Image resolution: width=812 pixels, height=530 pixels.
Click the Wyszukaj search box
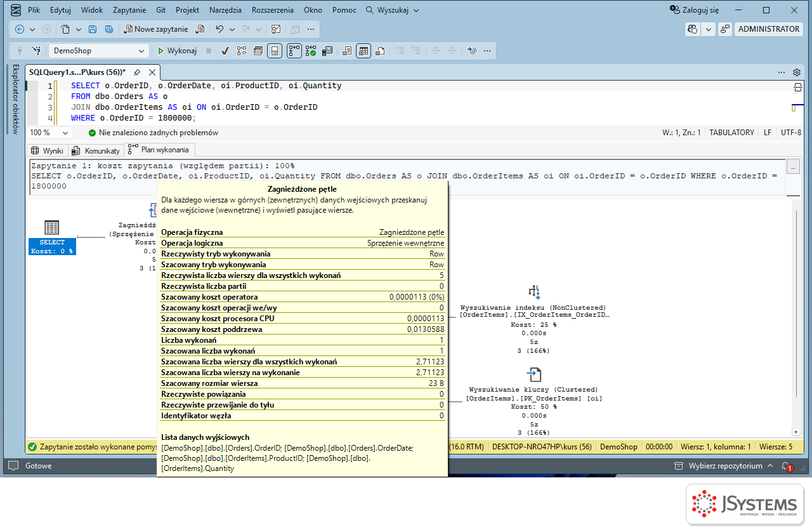click(393, 10)
